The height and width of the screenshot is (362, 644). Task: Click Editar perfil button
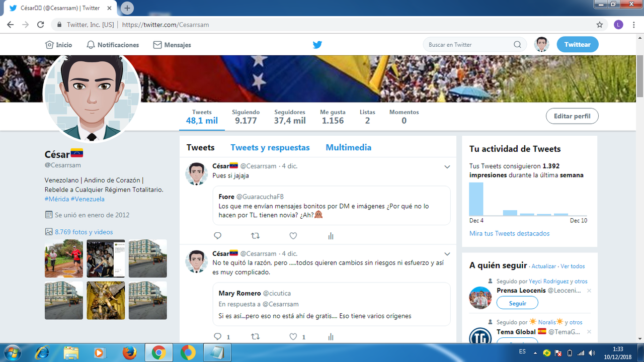(x=572, y=116)
